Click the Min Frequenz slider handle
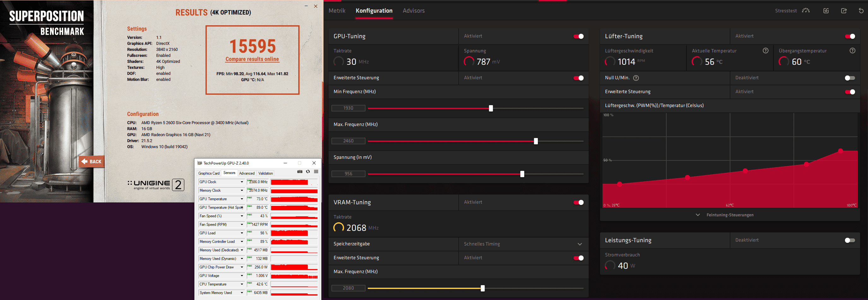Viewport: 868px width, 300px height. 491,108
